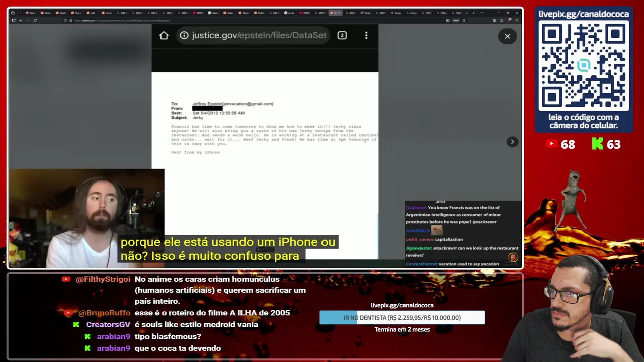Image resolution: width=644 pixels, height=362 pixels.
Task: Open the tab switcher showing 2 tabs
Action: (x=342, y=35)
